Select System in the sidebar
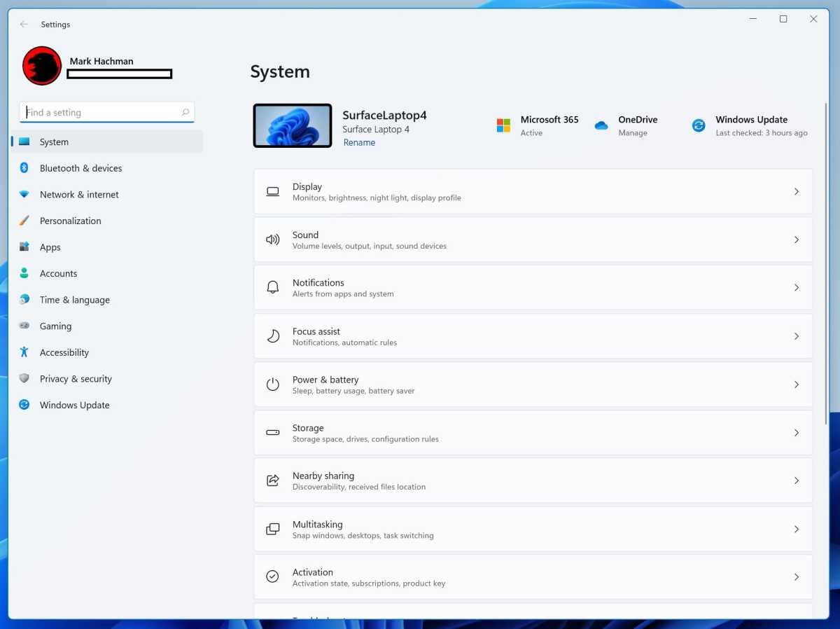This screenshot has height=629, width=840. tap(108, 141)
